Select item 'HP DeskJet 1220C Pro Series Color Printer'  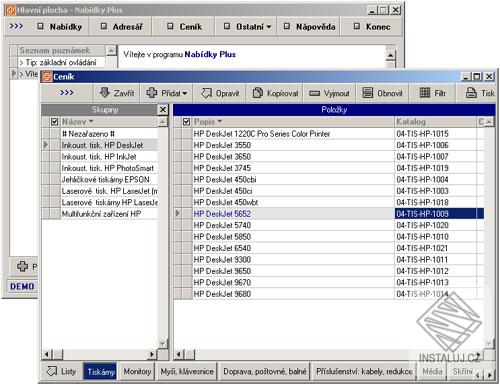(x=293, y=134)
